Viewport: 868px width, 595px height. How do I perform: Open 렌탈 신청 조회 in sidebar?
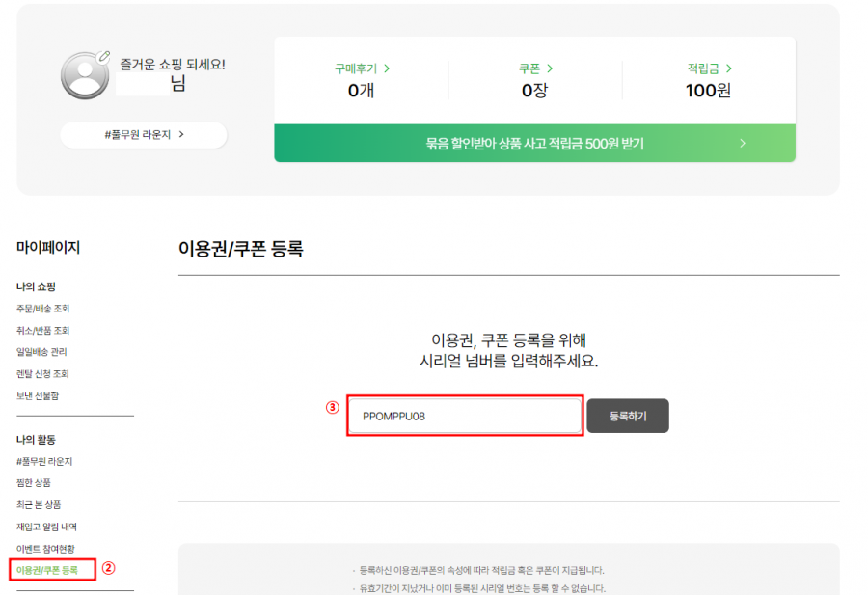coord(42,374)
